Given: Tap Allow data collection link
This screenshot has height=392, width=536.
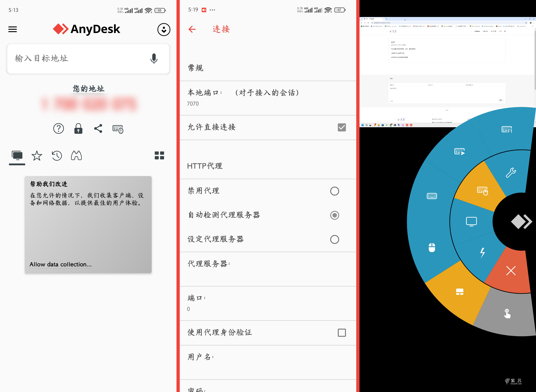Looking at the screenshot, I should (x=60, y=264).
